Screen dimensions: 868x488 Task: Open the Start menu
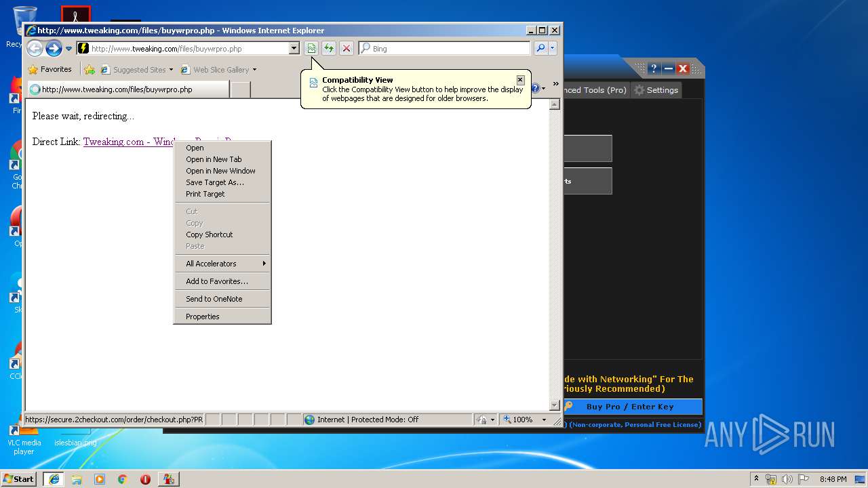click(19, 479)
